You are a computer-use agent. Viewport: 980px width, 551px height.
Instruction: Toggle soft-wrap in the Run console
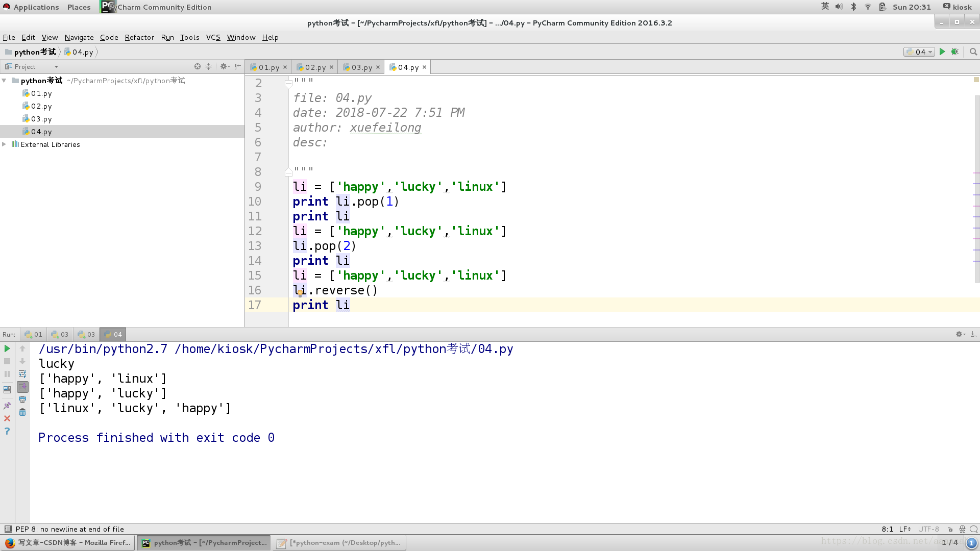point(22,374)
